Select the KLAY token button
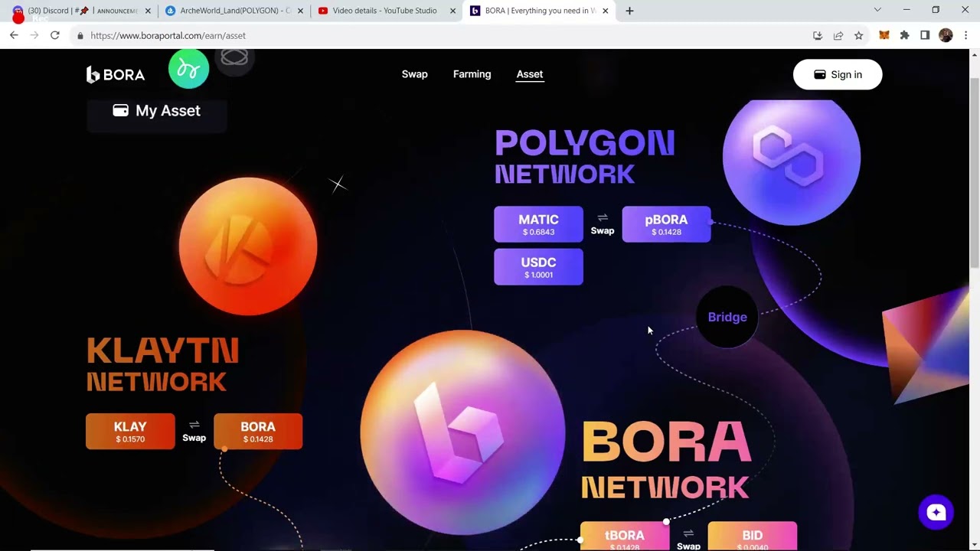 point(130,432)
